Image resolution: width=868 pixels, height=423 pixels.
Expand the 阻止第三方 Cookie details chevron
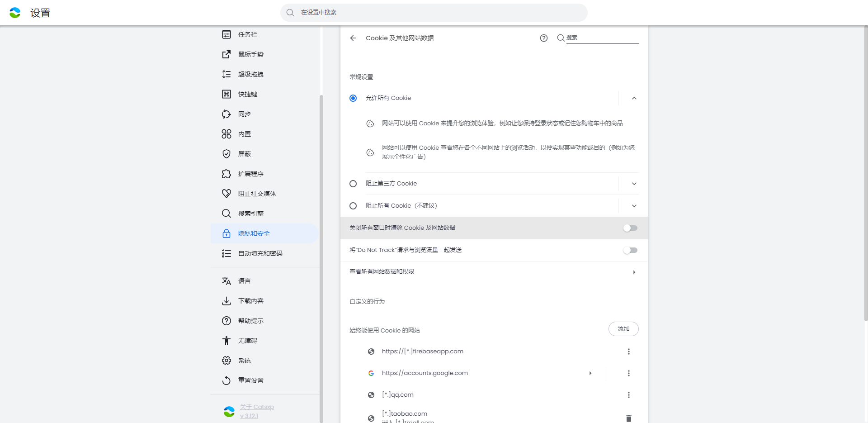coord(634,184)
